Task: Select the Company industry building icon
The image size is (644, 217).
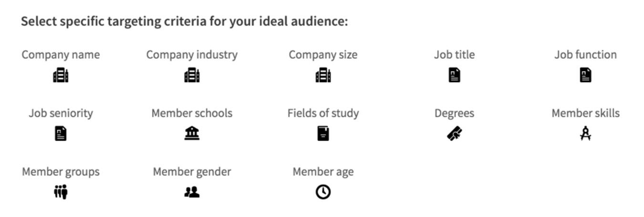Action: (192, 75)
